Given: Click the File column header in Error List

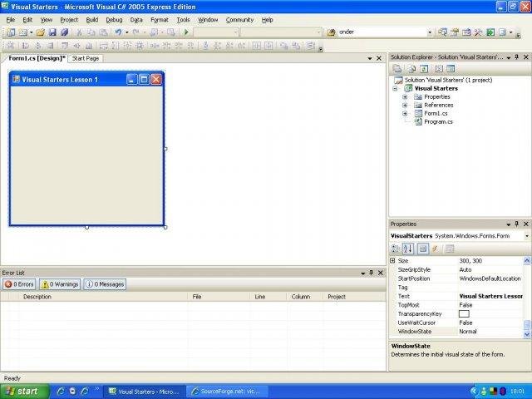Looking at the screenshot, I should [x=219, y=297].
